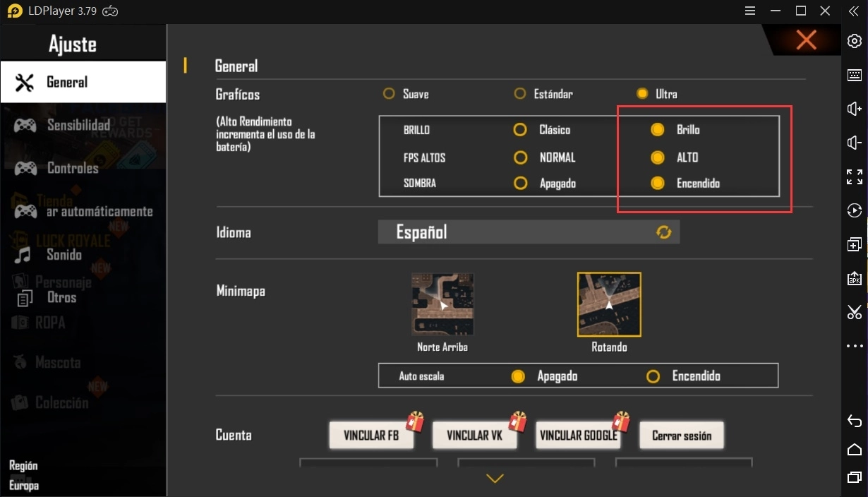
Task: Link account with VINCULAR GOOGLE
Action: click(x=577, y=435)
